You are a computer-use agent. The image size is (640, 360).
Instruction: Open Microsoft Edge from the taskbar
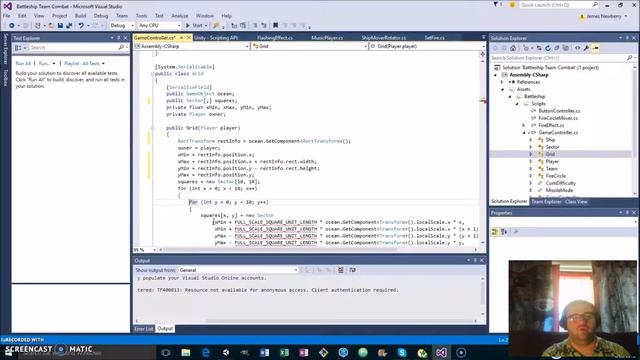point(206,352)
